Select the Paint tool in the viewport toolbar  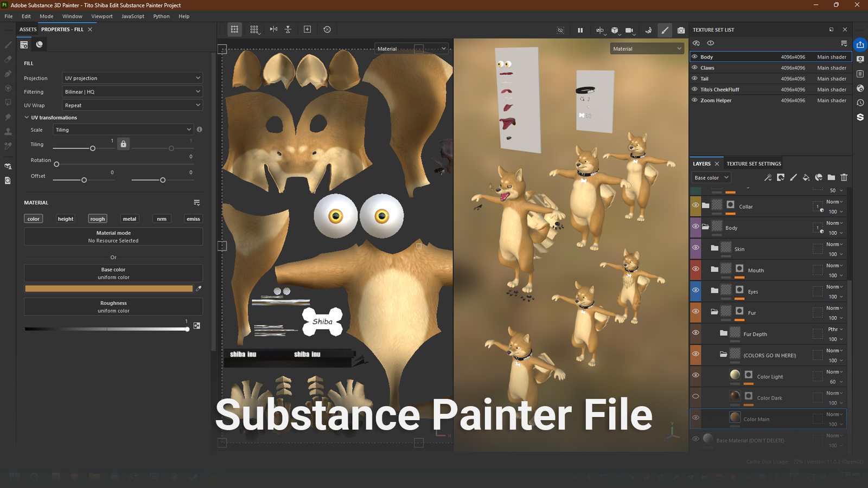(x=665, y=30)
